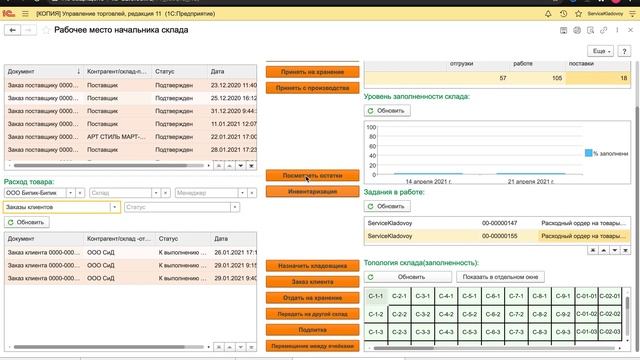Image resolution: width=640 pixels, height=360 pixels.
Task: Expand the Склад field dropdown arrow
Action: pyautogui.click(x=156, y=193)
